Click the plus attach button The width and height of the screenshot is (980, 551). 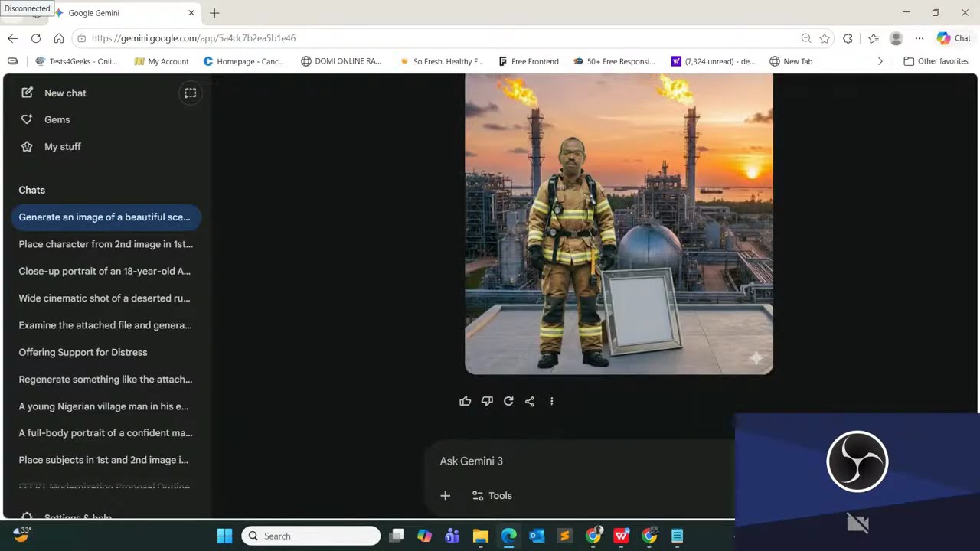446,496
